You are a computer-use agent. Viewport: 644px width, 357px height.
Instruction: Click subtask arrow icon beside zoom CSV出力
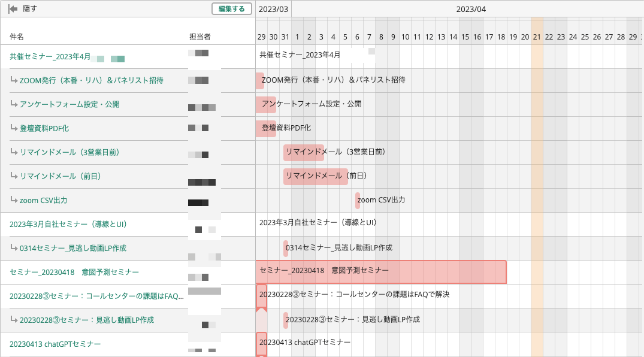[14, 200]
